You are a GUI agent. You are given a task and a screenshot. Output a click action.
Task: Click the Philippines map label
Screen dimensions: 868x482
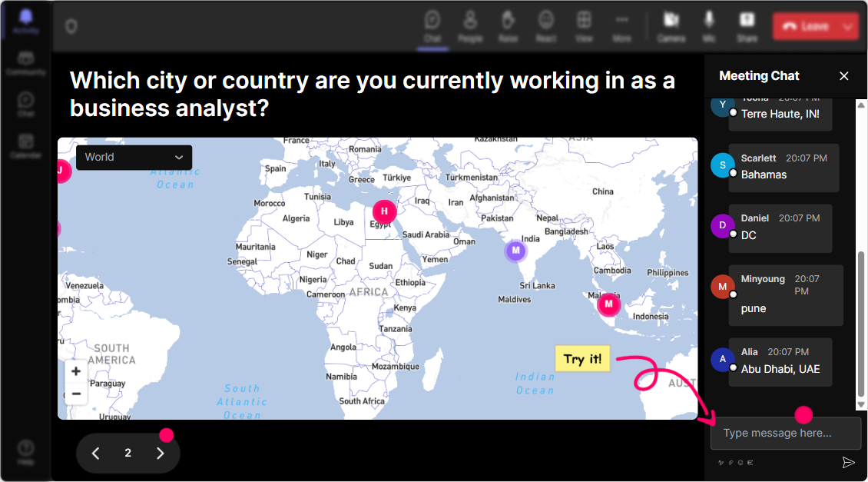(668, 273)
